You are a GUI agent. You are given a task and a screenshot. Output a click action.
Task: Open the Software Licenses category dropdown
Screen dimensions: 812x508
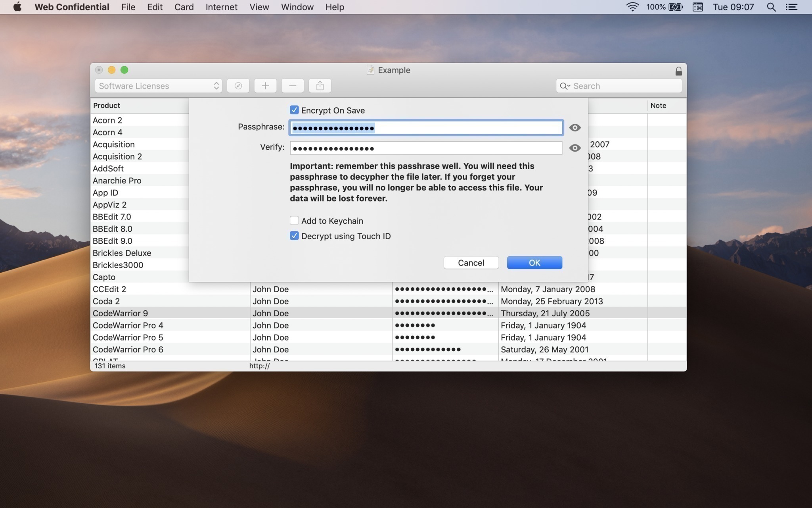pyautogui.click(x=158, y=86)
